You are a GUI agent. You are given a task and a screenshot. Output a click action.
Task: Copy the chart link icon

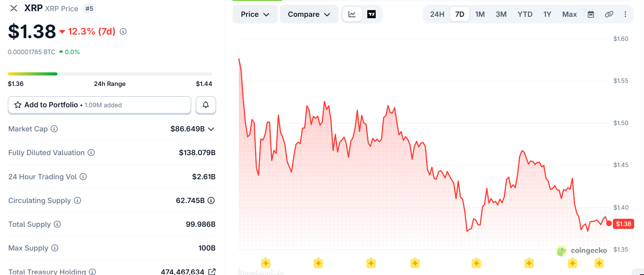click(x=609, y=14)
